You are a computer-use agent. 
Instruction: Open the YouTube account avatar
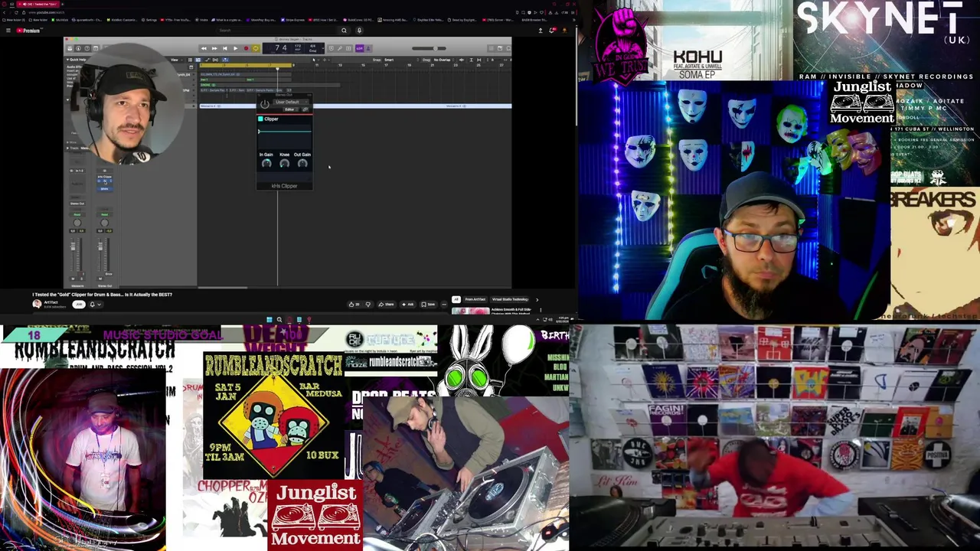click(x=565, y=31)
